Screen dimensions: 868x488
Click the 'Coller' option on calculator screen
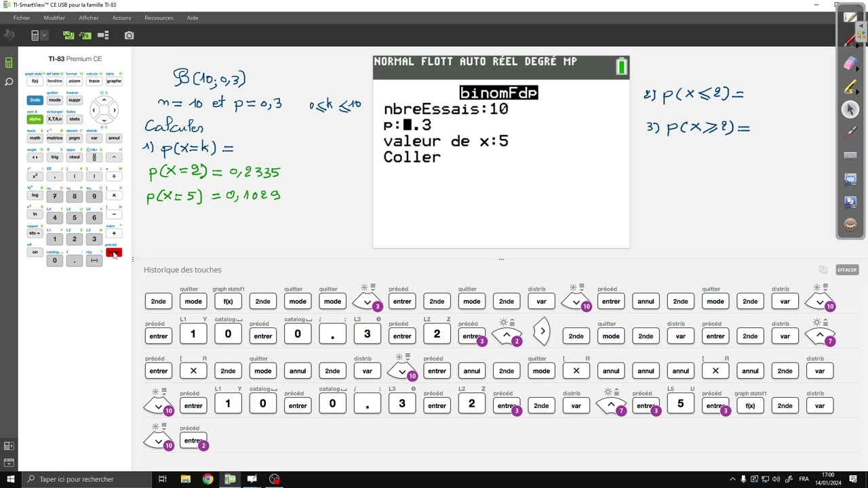[x=412, y=157]
